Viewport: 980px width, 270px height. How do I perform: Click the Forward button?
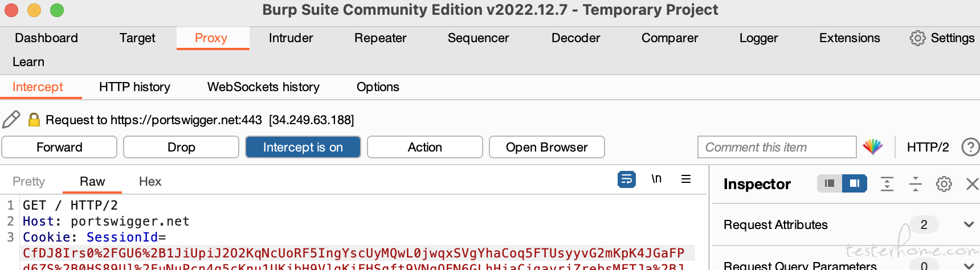pyautogui.click(x=59, y=147)
